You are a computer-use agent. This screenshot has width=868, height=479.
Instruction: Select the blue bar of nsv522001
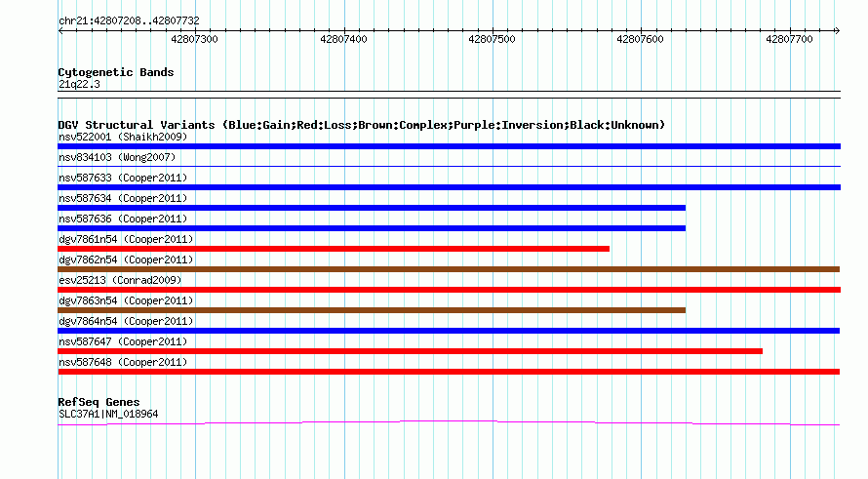[449, 146]
